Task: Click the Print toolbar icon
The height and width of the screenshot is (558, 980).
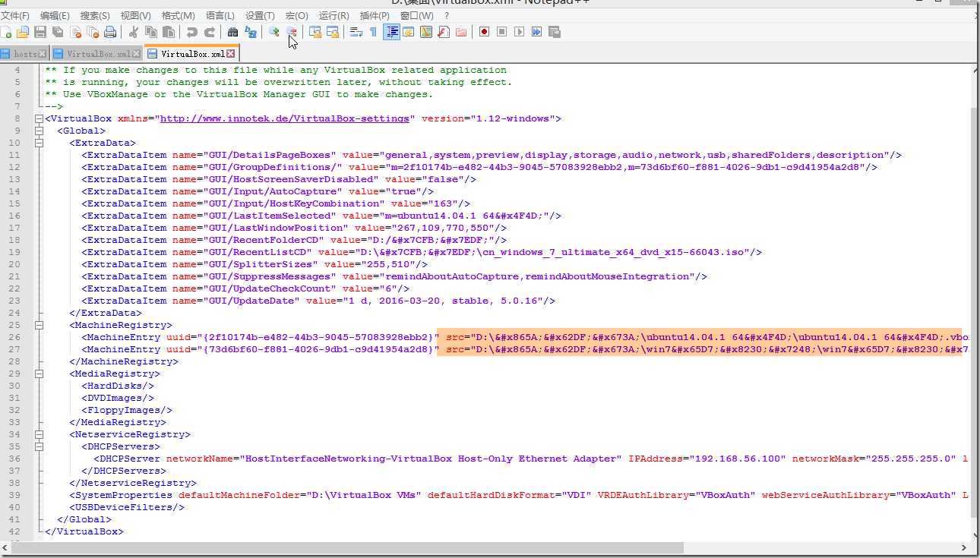Action: 110,32
